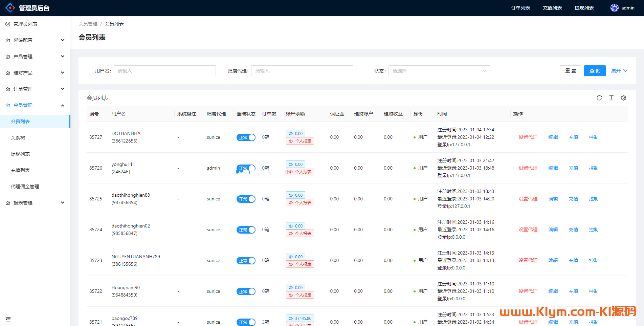Screen dimensions: 644x326
Task: Open 个人报表 for daothihonghien88
Action: pyautogui.click(x=300, y=203)
